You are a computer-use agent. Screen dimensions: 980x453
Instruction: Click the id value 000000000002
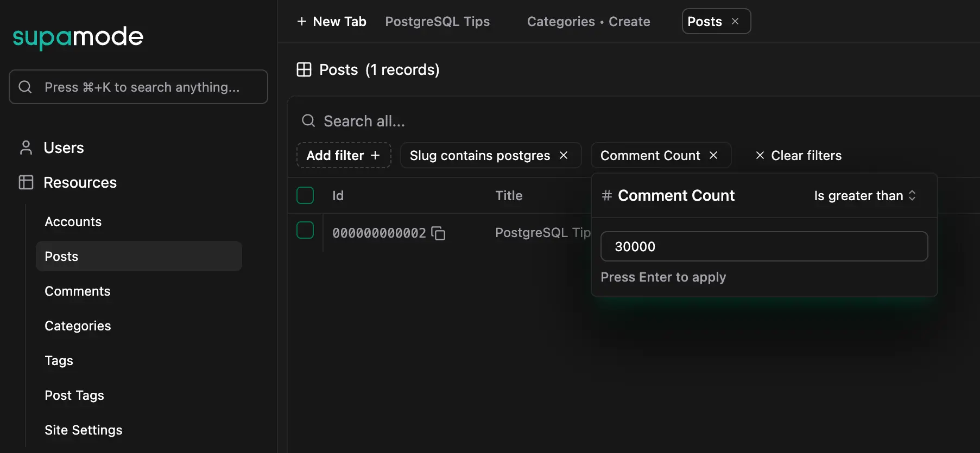(379, 233)
